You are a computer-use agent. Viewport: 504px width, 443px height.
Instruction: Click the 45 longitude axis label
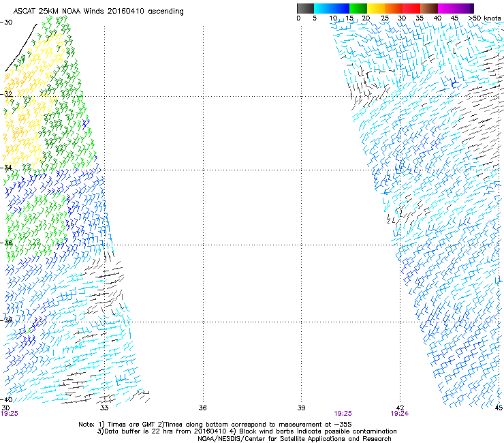(499, 408)
